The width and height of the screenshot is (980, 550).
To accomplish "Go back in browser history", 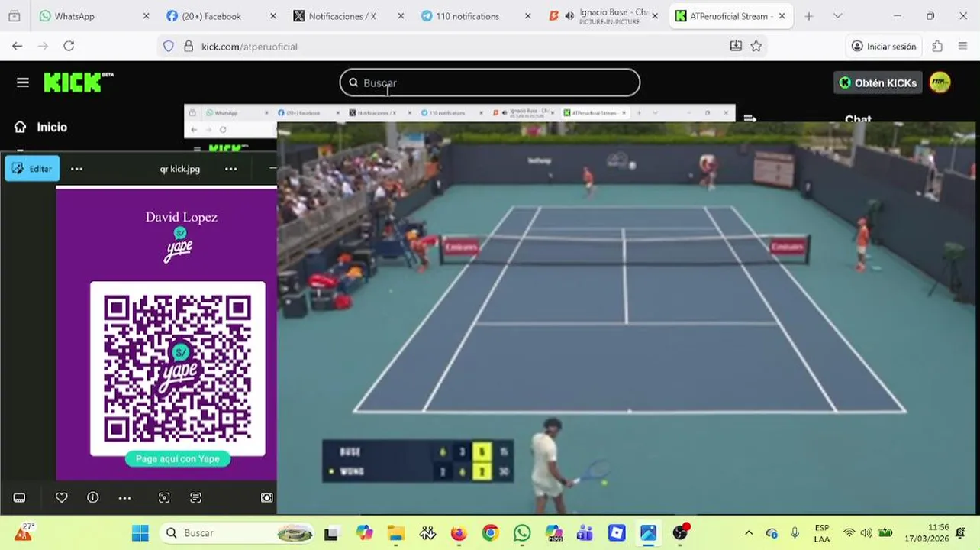I will [x=18, y=47].
